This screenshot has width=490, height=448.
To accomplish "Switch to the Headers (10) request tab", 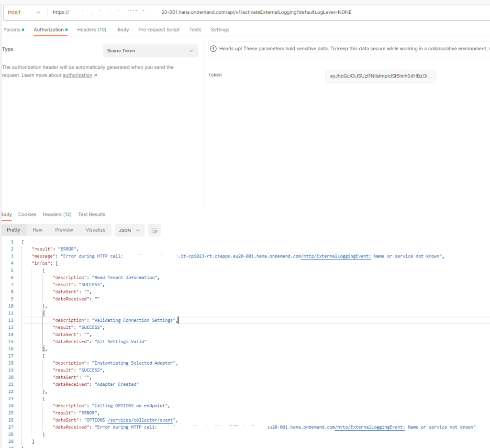I will pyautogui.click(x=91, y=30).
